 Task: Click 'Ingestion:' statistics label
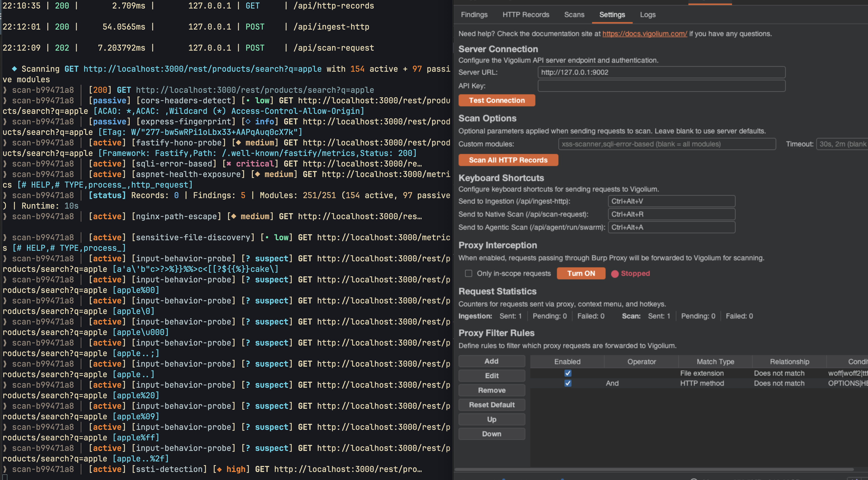pos(475,316)
